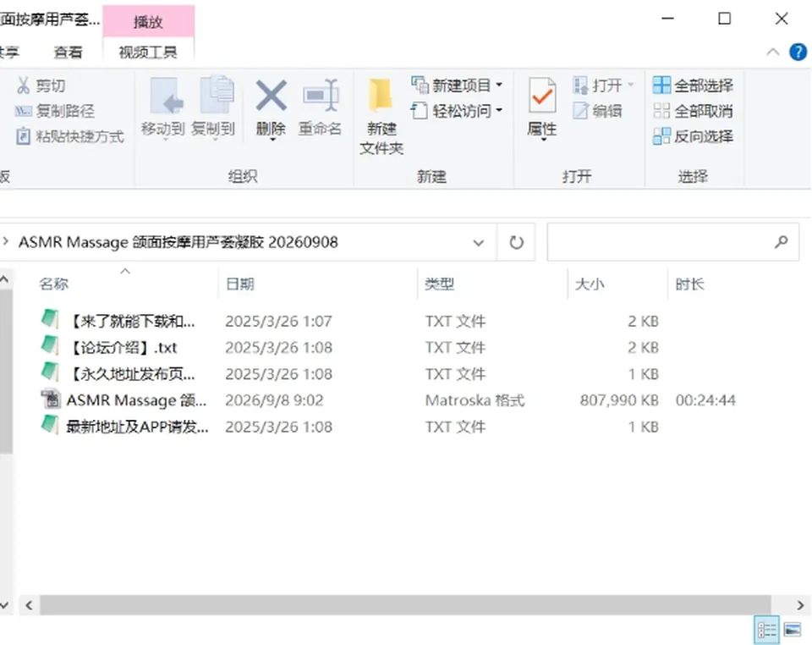Viewport: 812px width, 645px height.
Task: Select the file 最新地址及APP请发...
Action: coord(125,427)
